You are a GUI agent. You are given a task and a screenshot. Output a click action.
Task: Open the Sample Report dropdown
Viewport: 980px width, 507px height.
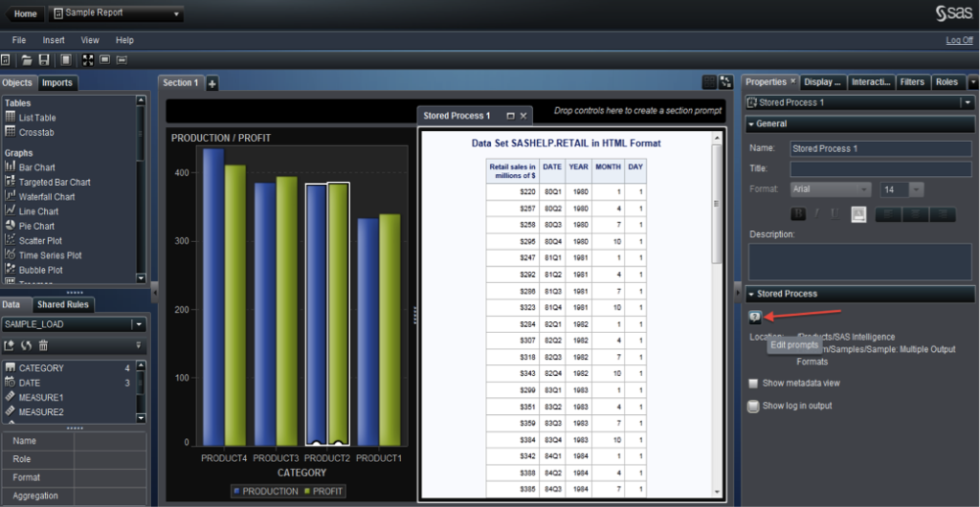[176, 13]
